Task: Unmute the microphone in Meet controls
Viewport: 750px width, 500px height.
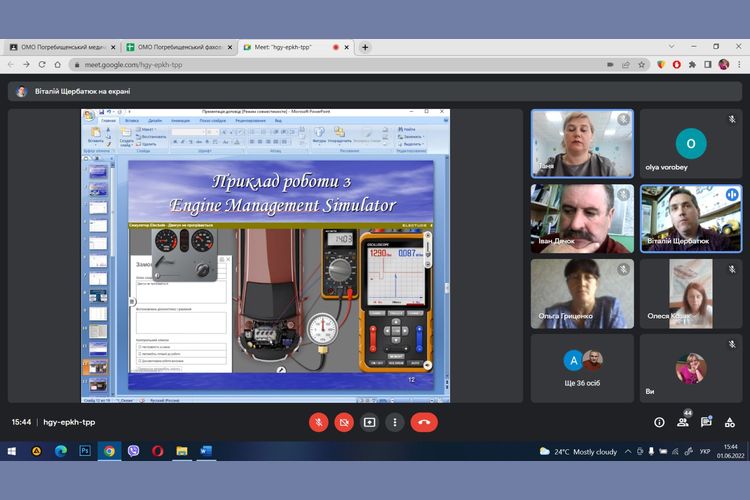Action: point(319,422)
